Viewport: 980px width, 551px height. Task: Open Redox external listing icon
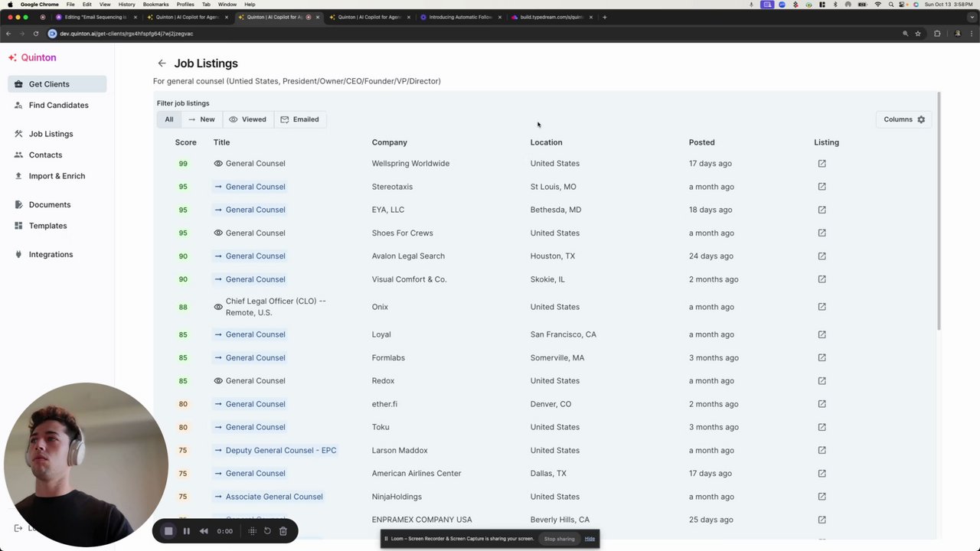click(x=822, y=380)
